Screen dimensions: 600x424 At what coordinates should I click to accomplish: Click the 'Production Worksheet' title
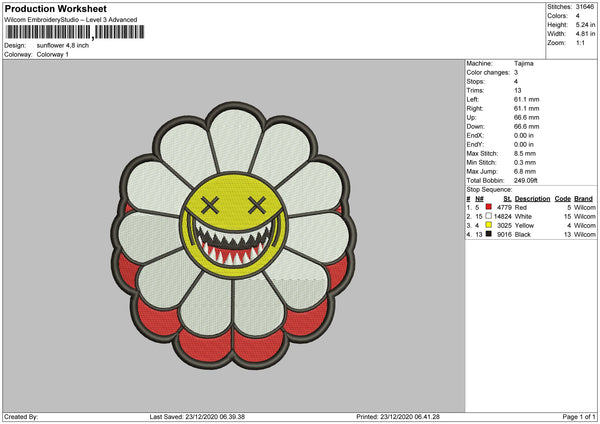pos(55,8)
